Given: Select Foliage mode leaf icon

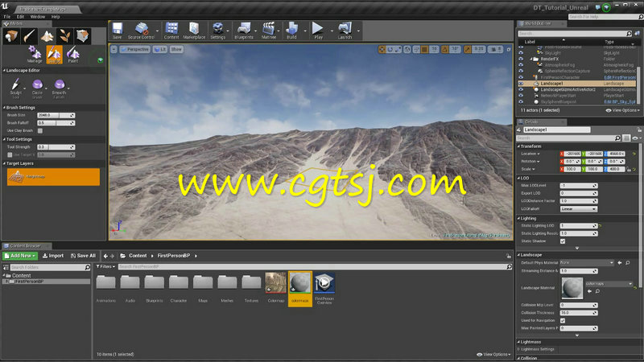Looking at the screenshot, I should [64, 36].
